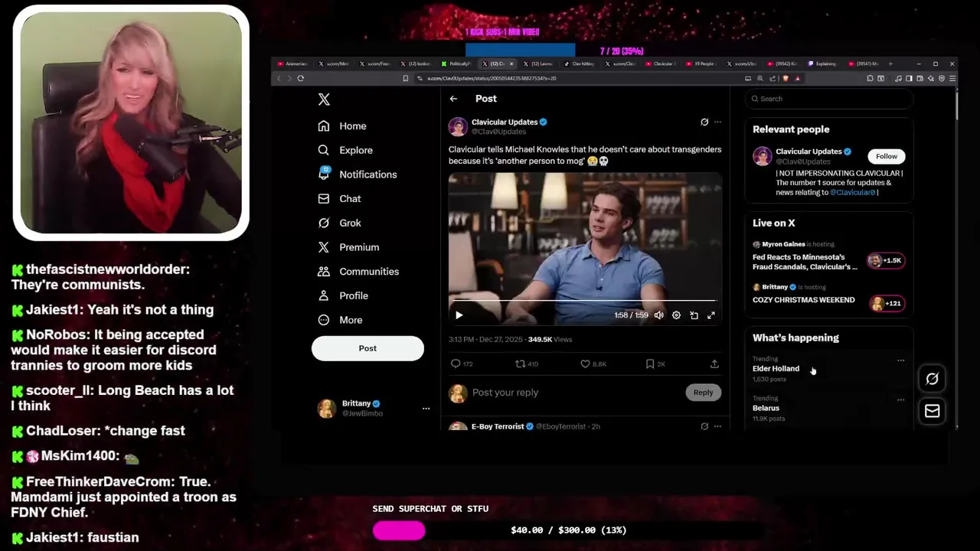Open floating messages envelope button

[932, 411]
